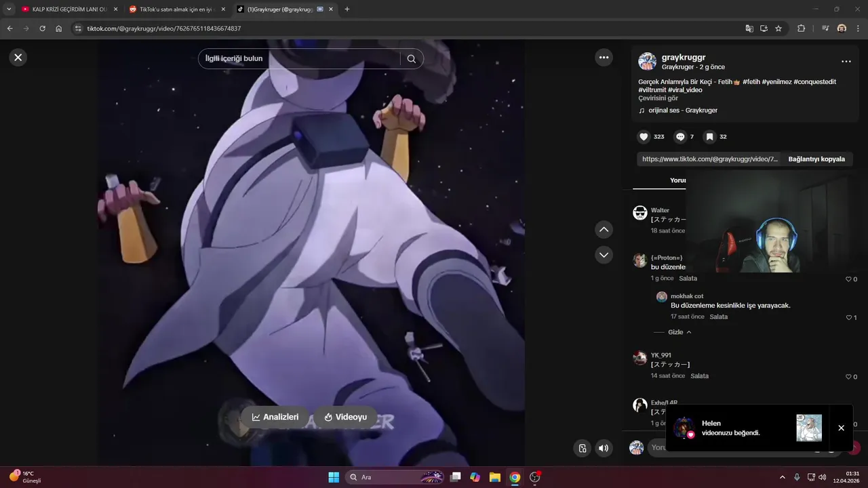Open Exhe/L4R commenter avatar
Screen dimensions: 868x488
(x=640, y=405)
